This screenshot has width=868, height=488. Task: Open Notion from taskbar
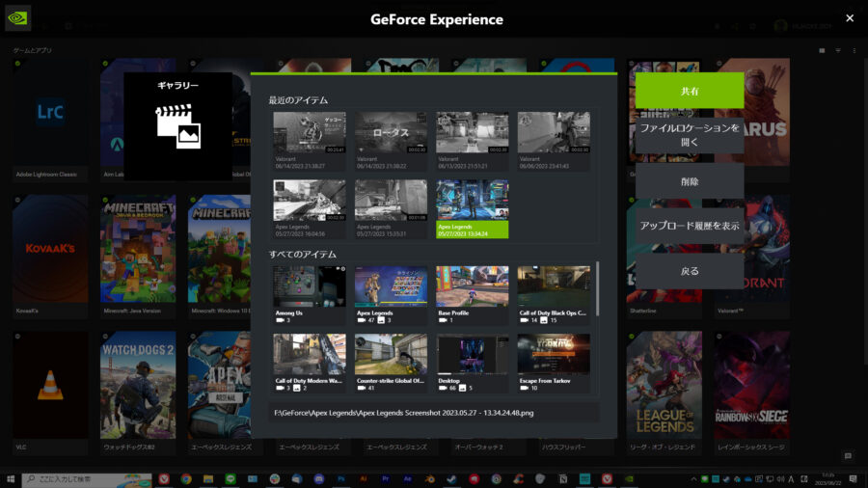tap(563, 479)
